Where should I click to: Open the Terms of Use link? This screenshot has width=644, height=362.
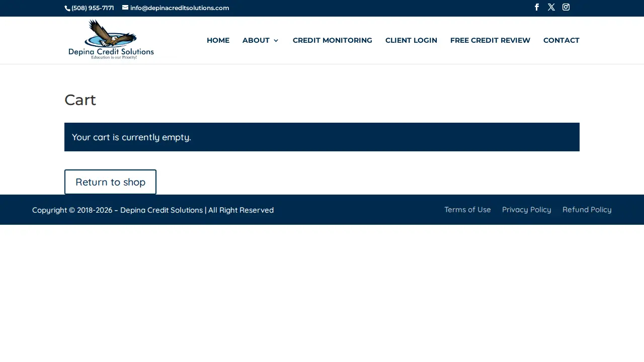pos(467,210)
